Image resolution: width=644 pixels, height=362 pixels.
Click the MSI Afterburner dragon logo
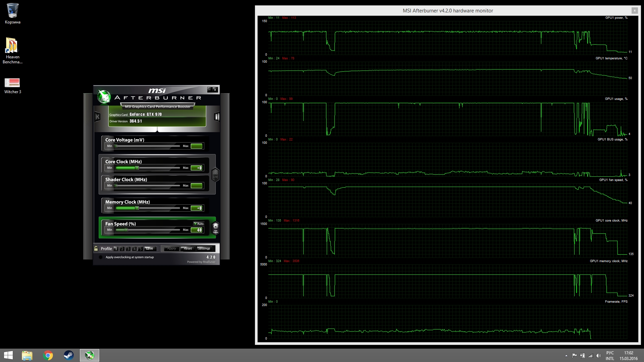pos(104,97)
